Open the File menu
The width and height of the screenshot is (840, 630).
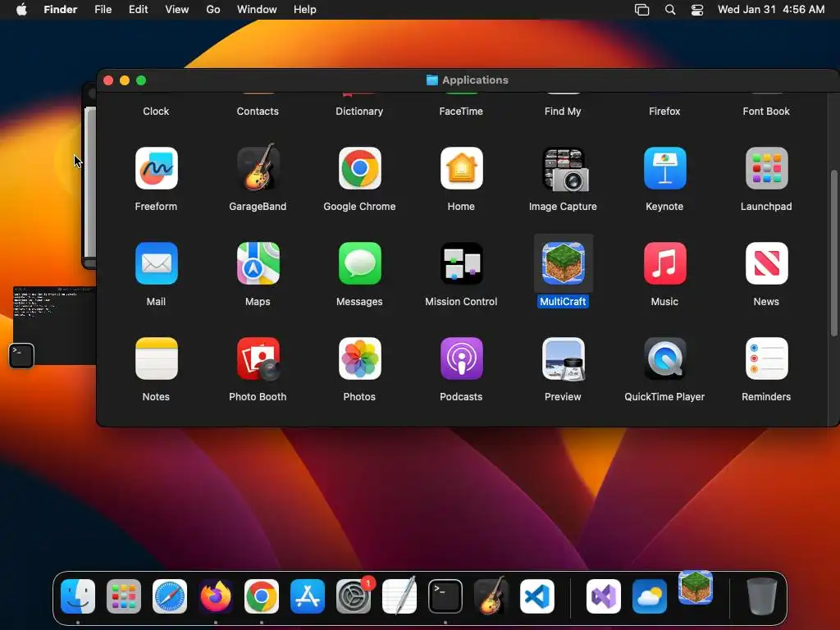pyautogui.click(x=103, y=10)
